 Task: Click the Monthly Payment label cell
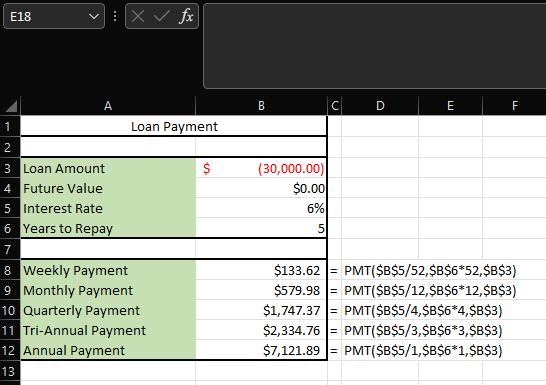[108, 290]
